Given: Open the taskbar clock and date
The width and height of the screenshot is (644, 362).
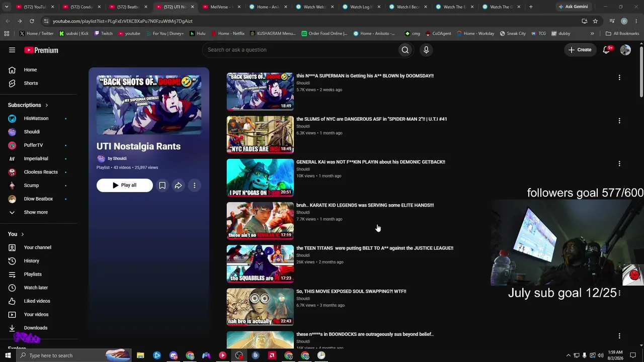Looking at the screenshot, I should point(615,355).
